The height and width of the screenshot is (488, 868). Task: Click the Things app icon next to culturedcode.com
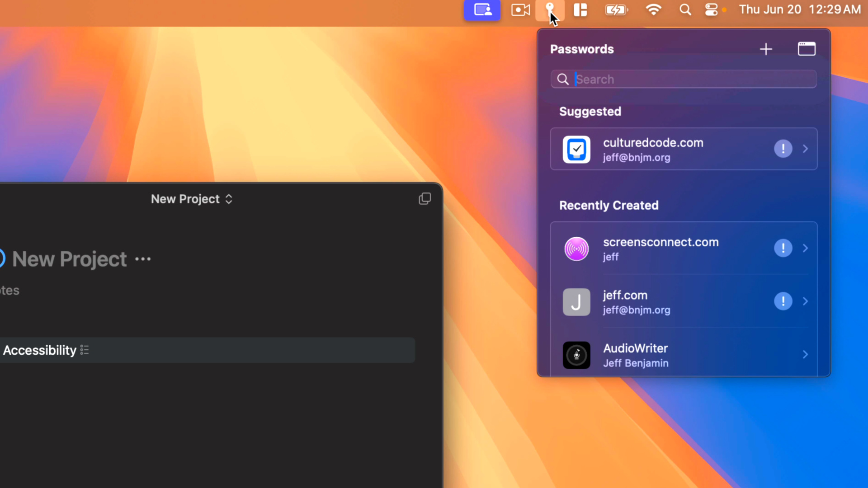(576, 150)
